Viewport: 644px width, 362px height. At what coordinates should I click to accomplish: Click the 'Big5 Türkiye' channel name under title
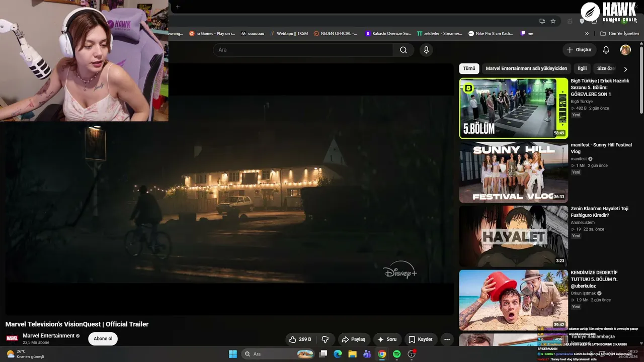click(582, 102)
